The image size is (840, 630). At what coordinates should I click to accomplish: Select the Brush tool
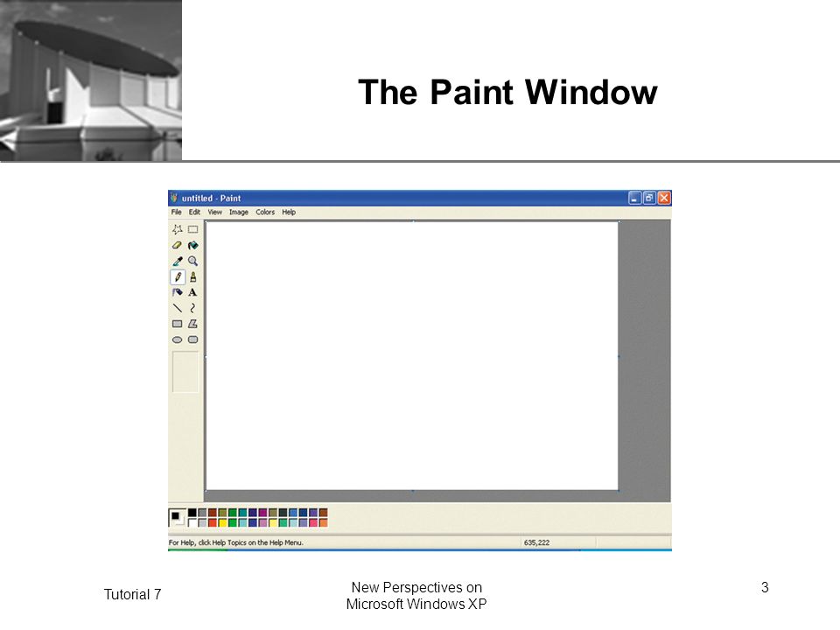click(192, 277)
